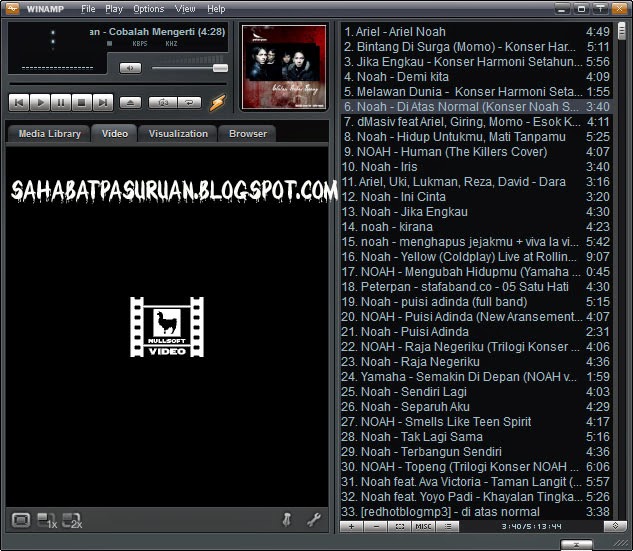The image size is (633, 551).
Task: Open the Help menu
Action: pos(216,9)
